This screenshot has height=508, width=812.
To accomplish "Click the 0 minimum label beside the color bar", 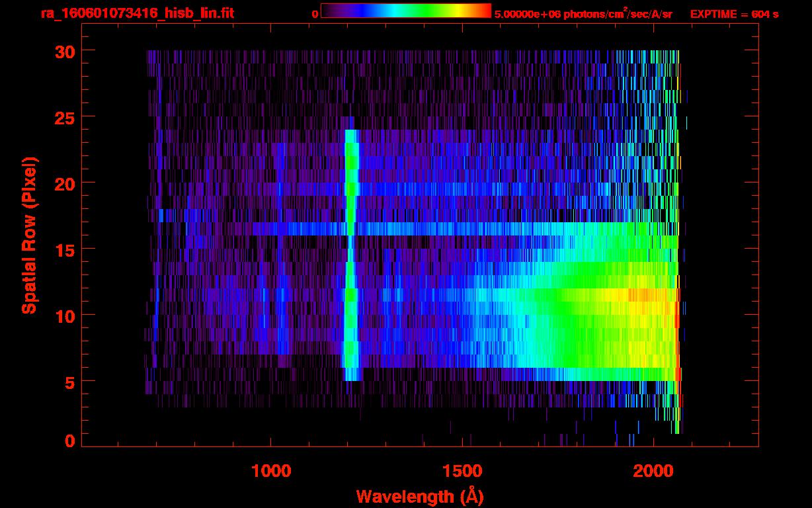I will click(315, 14).
